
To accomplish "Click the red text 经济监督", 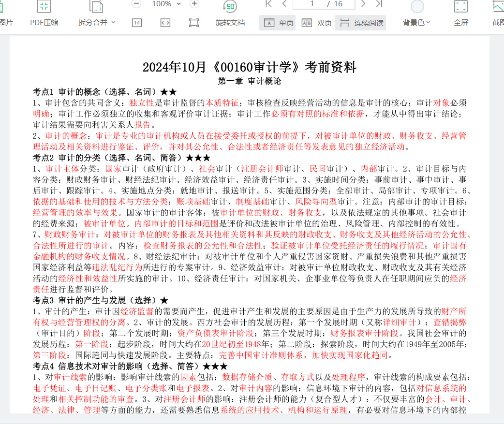I will pyautogui.click(x=137, y=311).
